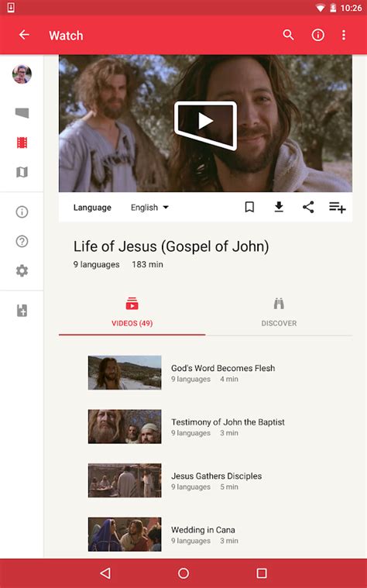Go back using the header arrow

[24, 35]
